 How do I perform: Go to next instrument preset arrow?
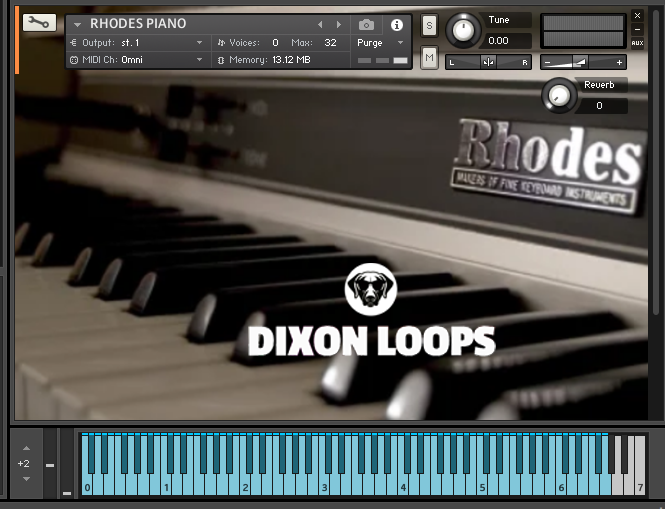pyautogui.click(x=339, y=25)
